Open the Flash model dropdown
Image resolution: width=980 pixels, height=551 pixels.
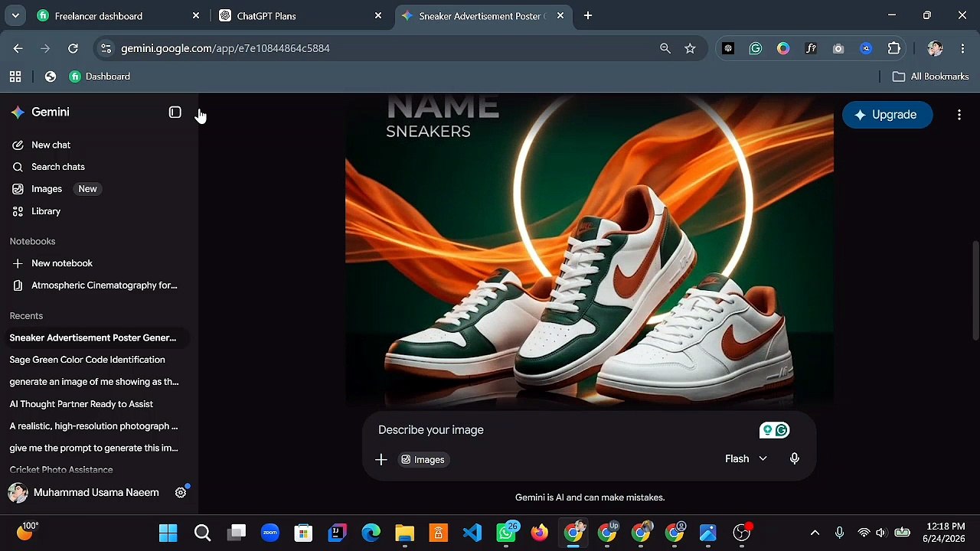pos(746,458)
